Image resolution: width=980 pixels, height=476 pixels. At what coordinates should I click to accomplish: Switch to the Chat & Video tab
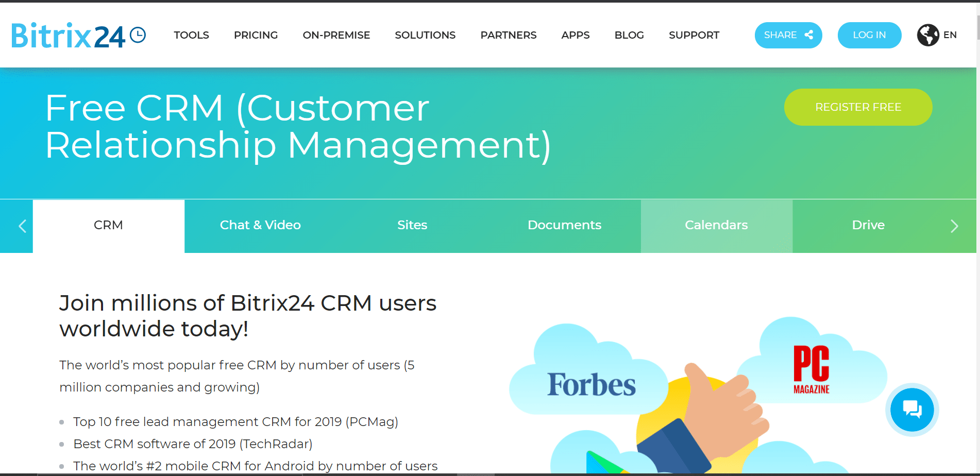coord(260,226)
